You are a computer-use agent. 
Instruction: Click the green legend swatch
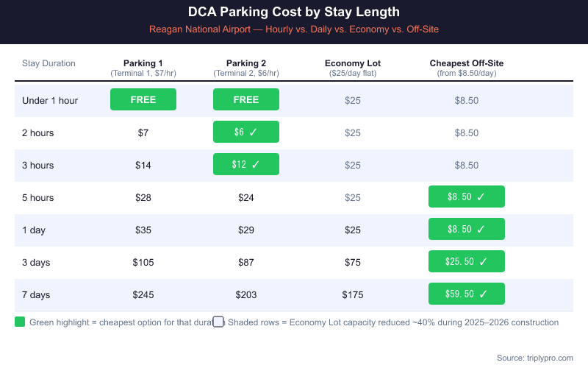tap(20, 322)
